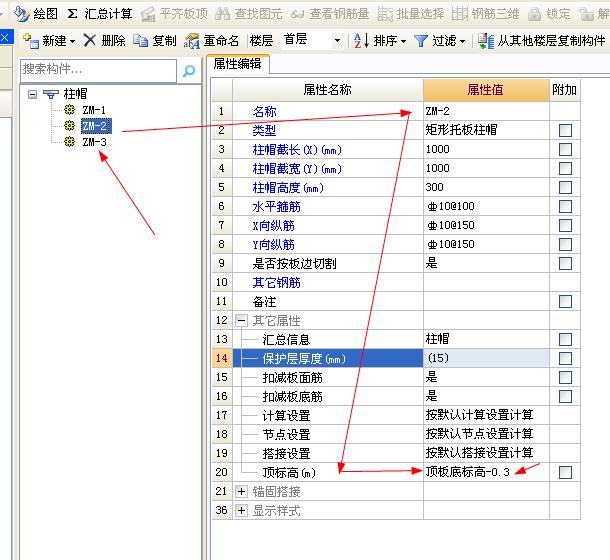
Task: Expand the 锚固搭接 group
Action: (x=241, y=492)
